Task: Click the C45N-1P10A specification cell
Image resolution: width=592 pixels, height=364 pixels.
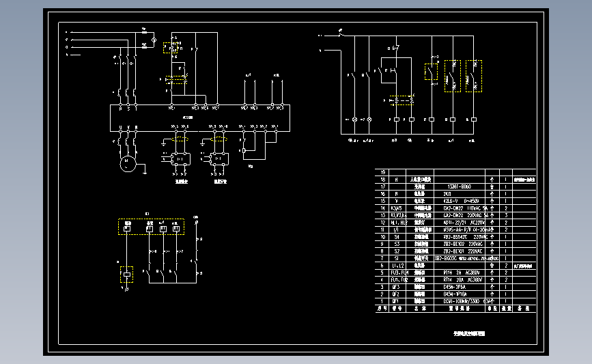Action: point(459,294)
